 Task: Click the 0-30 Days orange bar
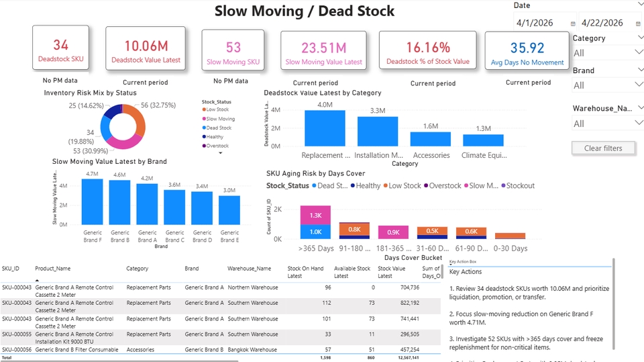tap(510, 236)
